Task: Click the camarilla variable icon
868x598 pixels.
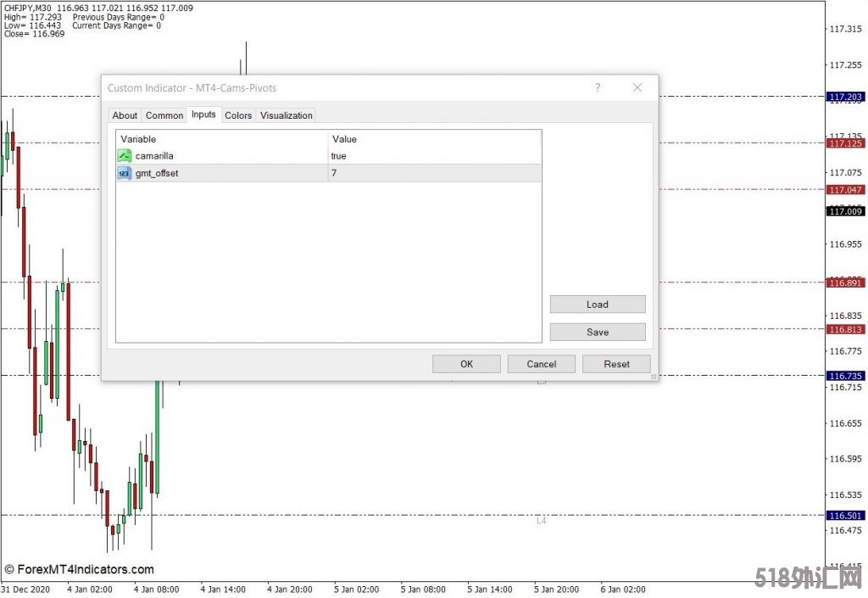Action: click(125, 155)
